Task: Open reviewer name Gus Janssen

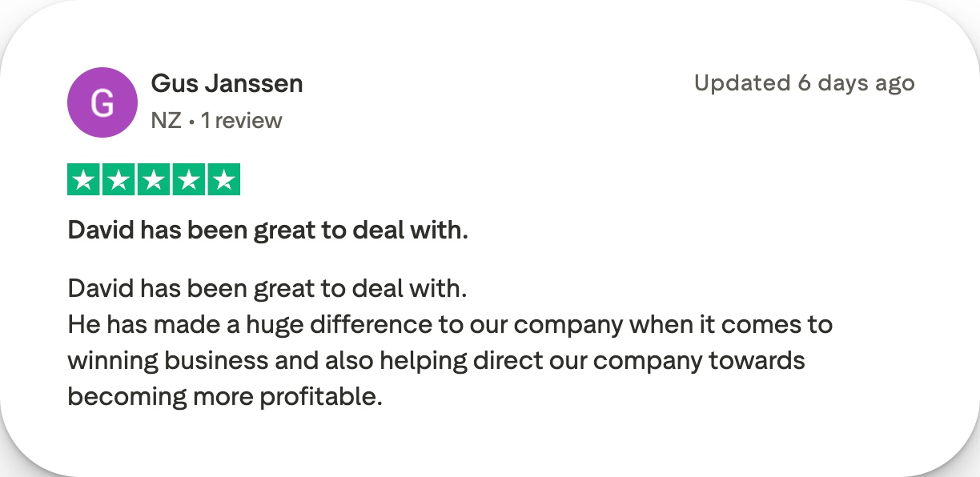Action: coord(227,83)
